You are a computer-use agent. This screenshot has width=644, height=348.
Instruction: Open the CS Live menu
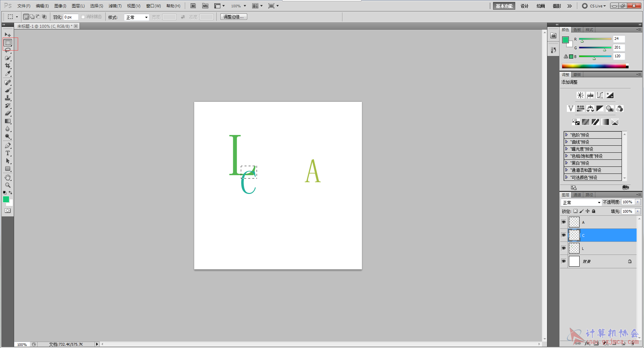[x=594, y=6]
